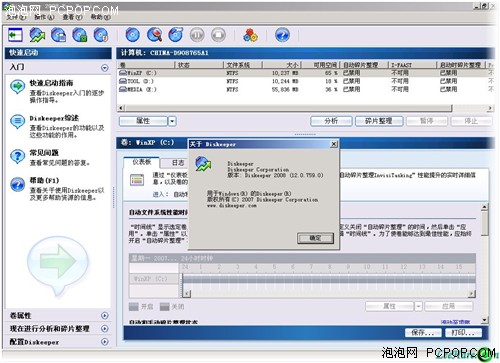Viewport: 500px width, 363px height.
Task: Switch to the 日志 tab
Action: 178,163
